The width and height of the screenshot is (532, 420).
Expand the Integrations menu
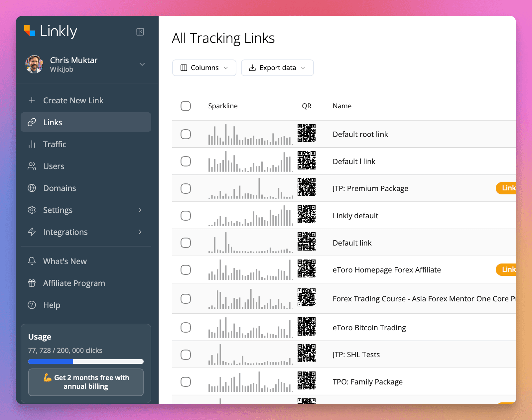(65, 232)
